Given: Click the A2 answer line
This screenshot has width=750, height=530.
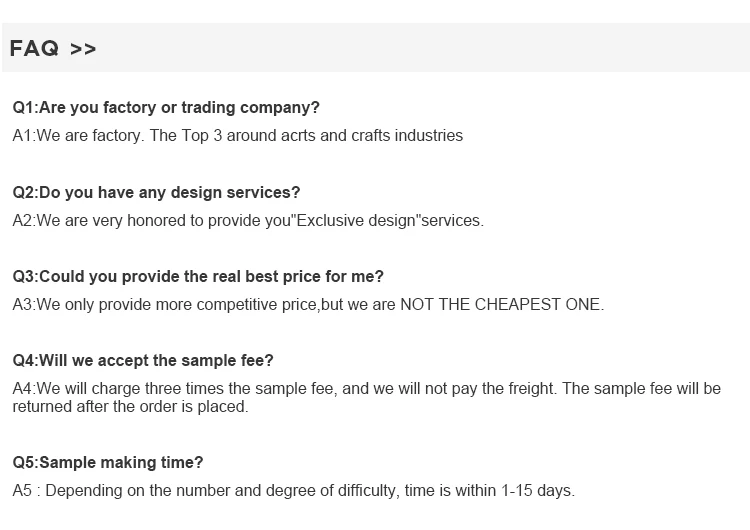Looking at the screenshot, I should coord(247,220).
